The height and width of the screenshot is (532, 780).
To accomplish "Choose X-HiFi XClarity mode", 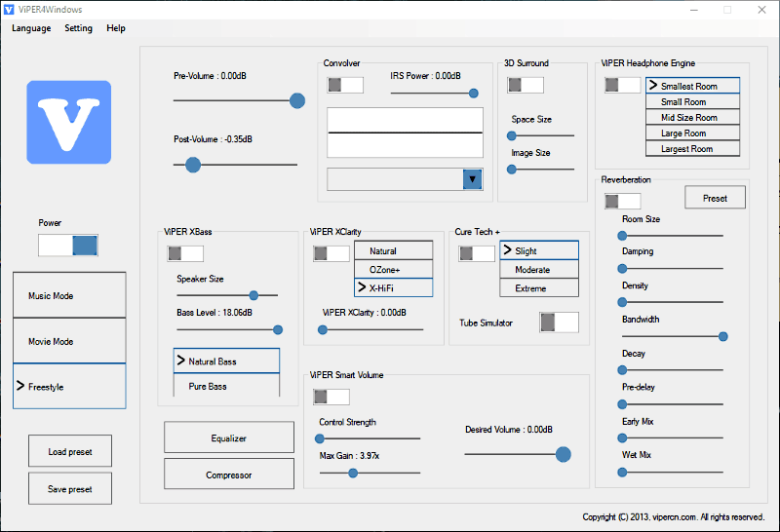I will (394, 287).
